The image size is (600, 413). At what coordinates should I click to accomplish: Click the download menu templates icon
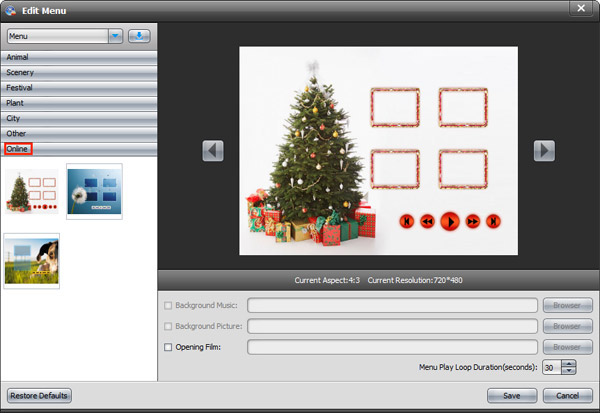[139, 36]
